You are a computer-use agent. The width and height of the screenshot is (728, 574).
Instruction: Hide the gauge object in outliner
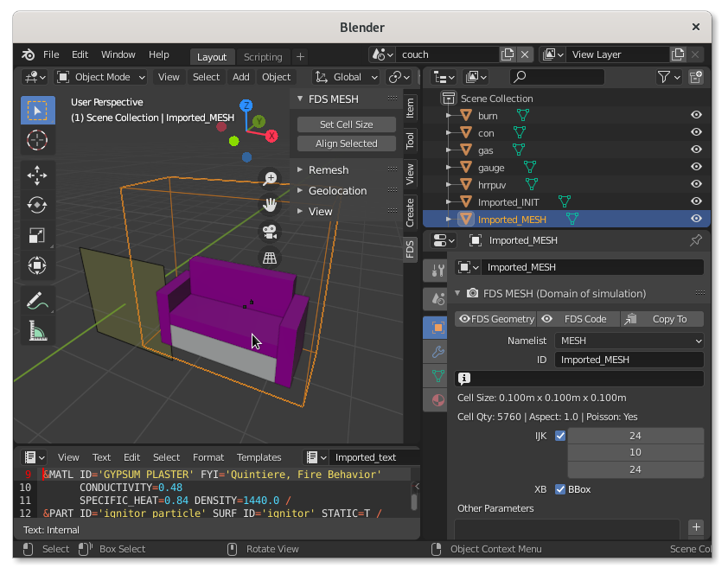click(695, 167)
